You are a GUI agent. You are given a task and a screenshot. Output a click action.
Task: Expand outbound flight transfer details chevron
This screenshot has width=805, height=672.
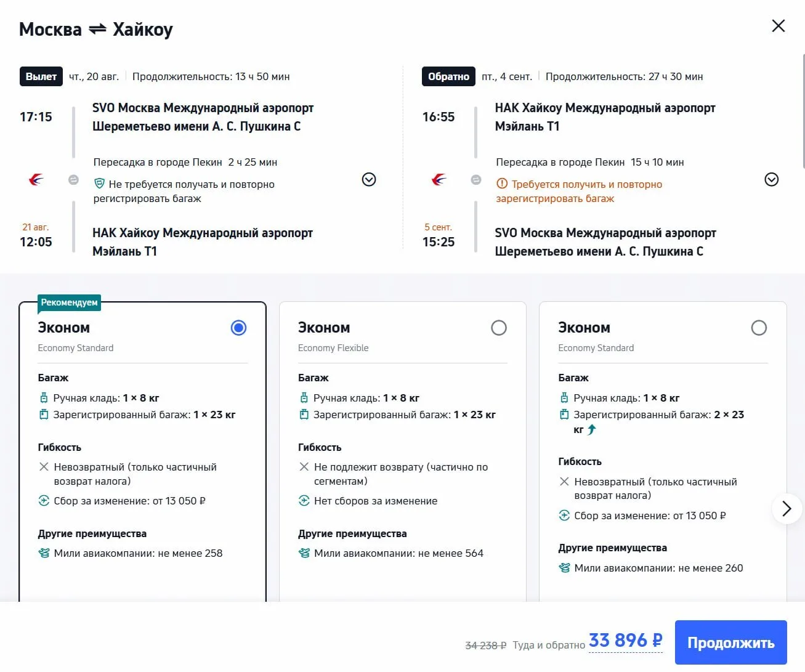click(x=369, y=179)
